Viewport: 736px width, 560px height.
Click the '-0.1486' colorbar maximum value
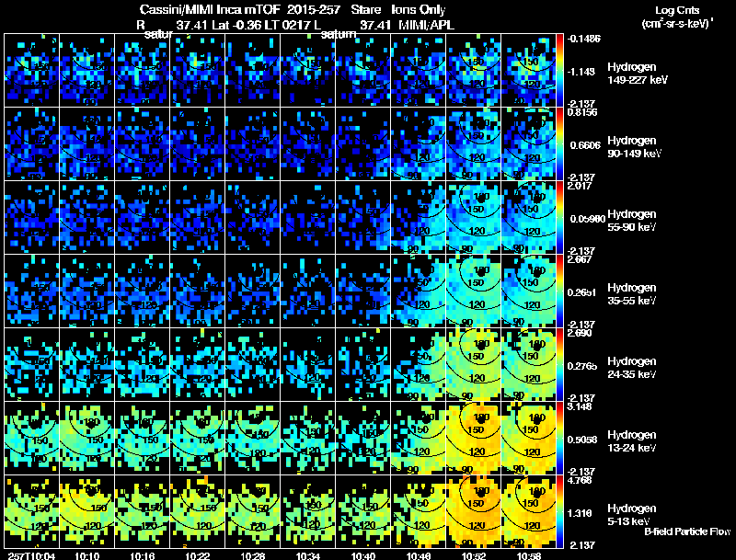(x=583, y=39)
